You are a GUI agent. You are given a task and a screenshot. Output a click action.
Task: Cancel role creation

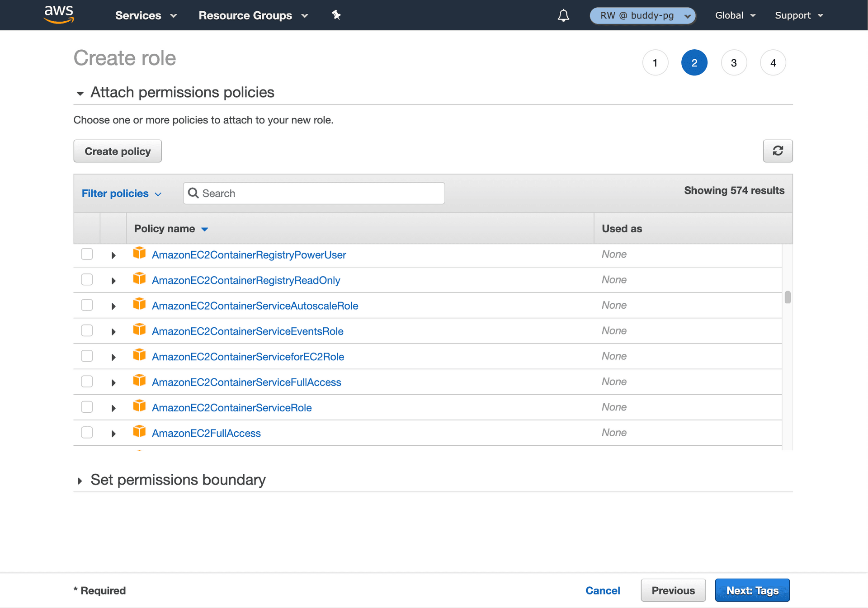coord(603,590)
